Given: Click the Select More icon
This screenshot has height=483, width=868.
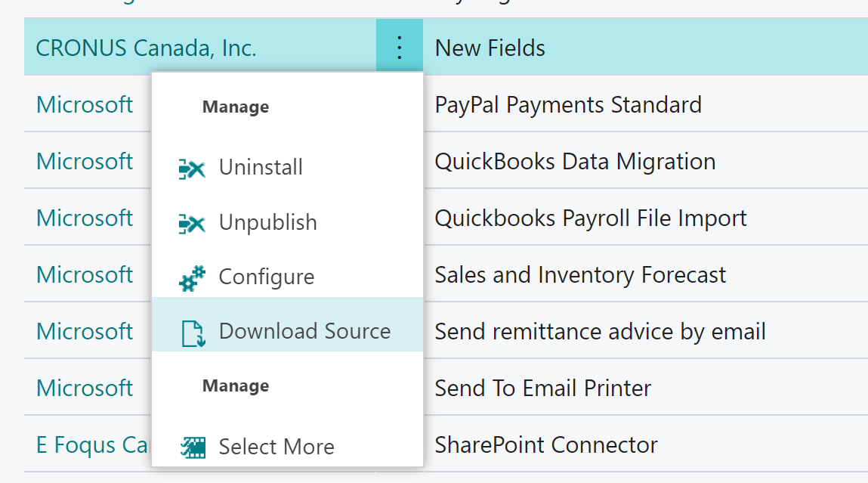Looking at the screenshot, I should tap(193, 447).
